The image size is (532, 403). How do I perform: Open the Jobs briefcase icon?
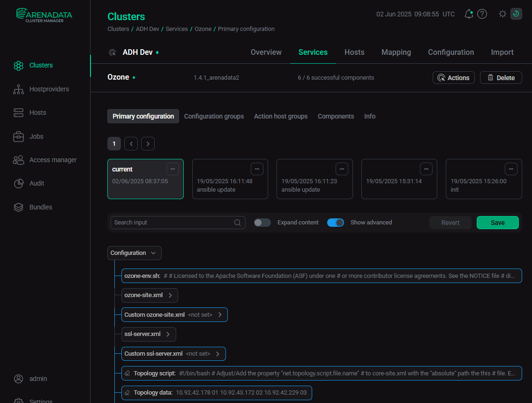coord(18,136)
